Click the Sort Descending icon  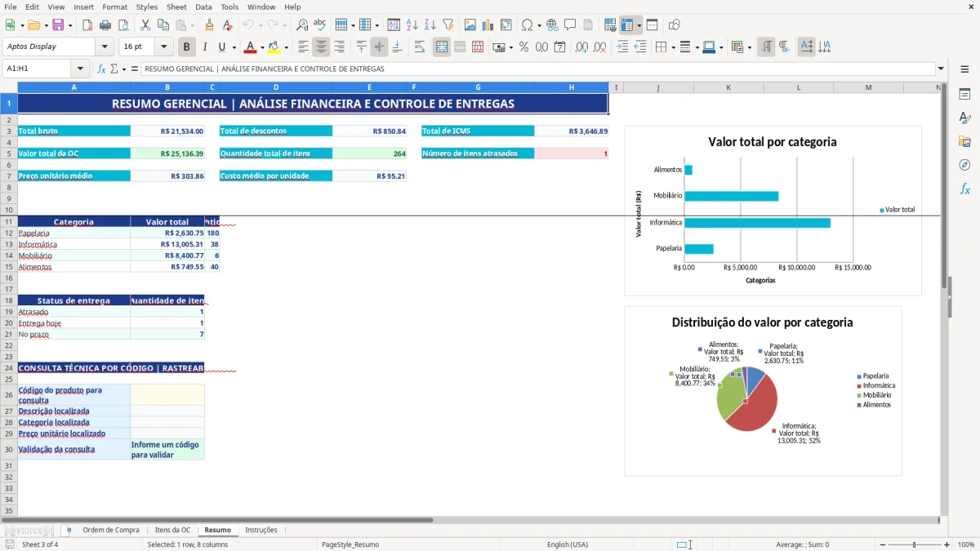point(430,25)
